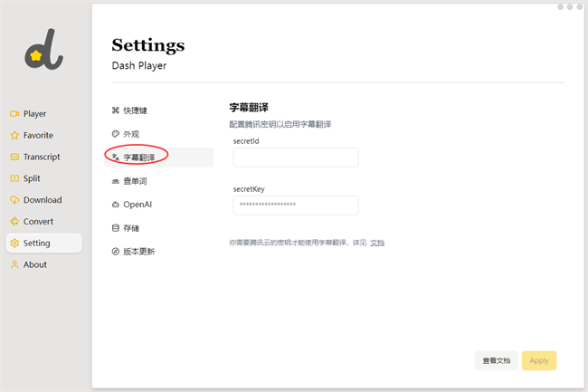Image resolution: width=588 pixels, height=392 pixels.
Task: Follow the 文档 link
Action: point(377,243)
